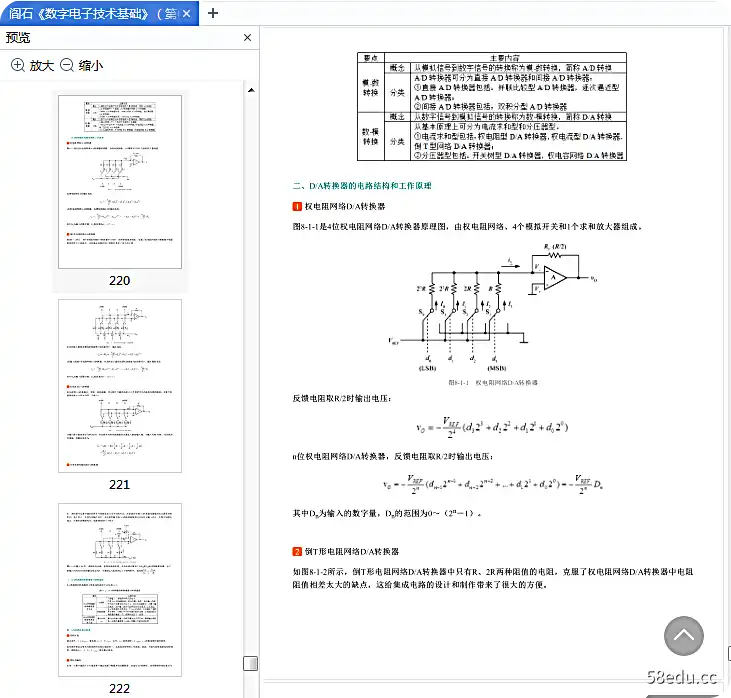The width and height of the screenshot is (731, 698).
Task: Click the 数-模转换 table row label
Action: coord(371,136)
